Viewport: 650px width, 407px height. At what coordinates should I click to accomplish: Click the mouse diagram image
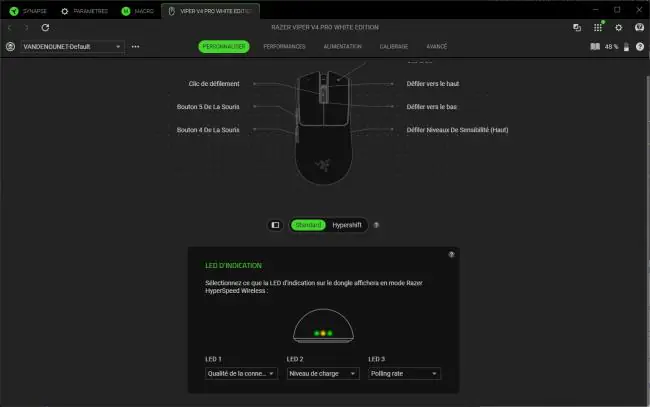point(324,128)
